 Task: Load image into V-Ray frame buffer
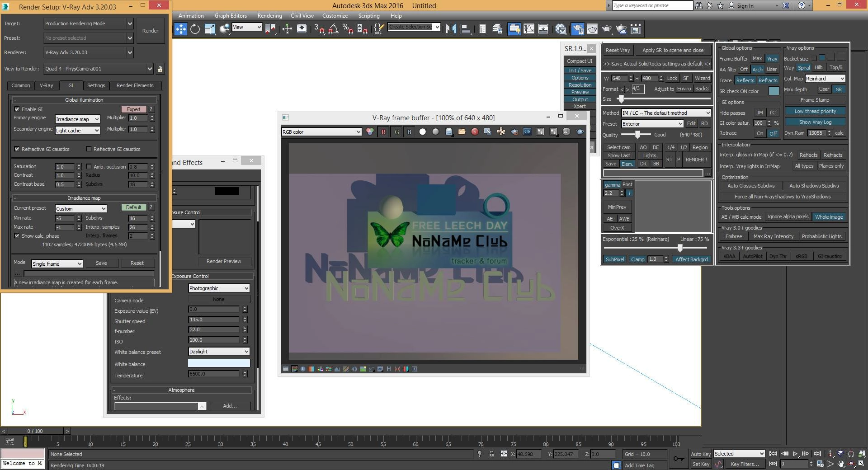tap(462, 132)
